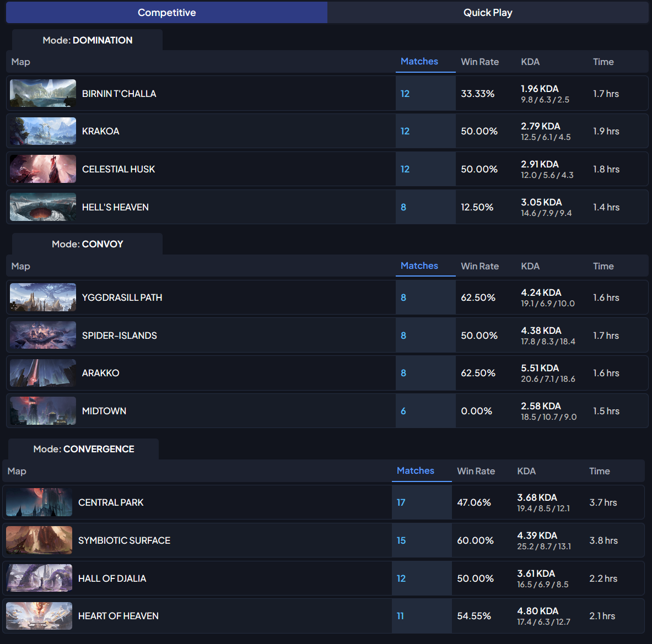652x644 pixels.
Task: Click the KRAKOA map name
Action: pyautogui.click(x=101, y=131)
